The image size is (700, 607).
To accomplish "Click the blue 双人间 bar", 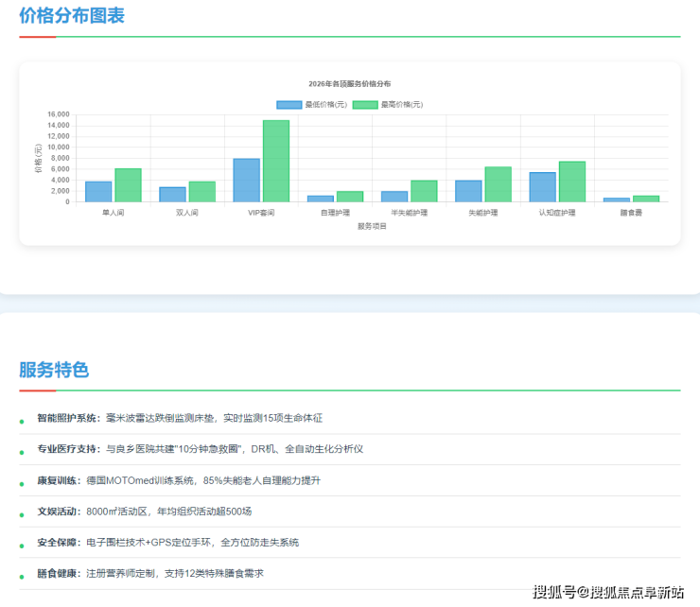I will click(x=172, y=195).
